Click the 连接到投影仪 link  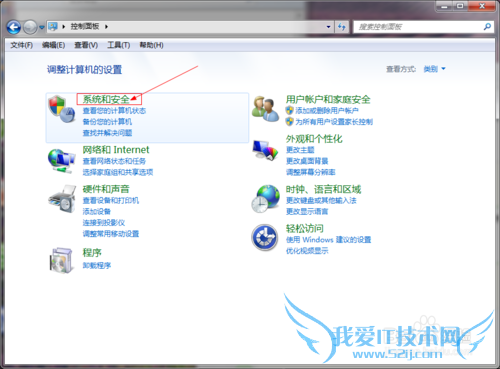pos(104,223)
